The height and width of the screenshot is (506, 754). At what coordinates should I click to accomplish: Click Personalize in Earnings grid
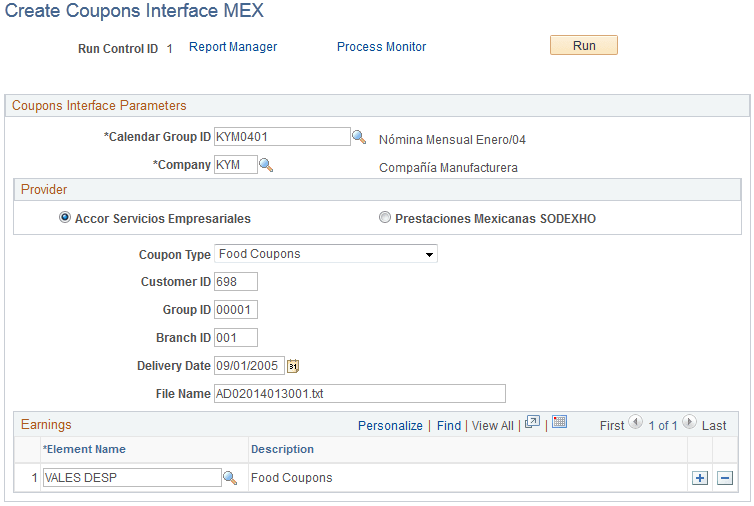tap(390, 425)
